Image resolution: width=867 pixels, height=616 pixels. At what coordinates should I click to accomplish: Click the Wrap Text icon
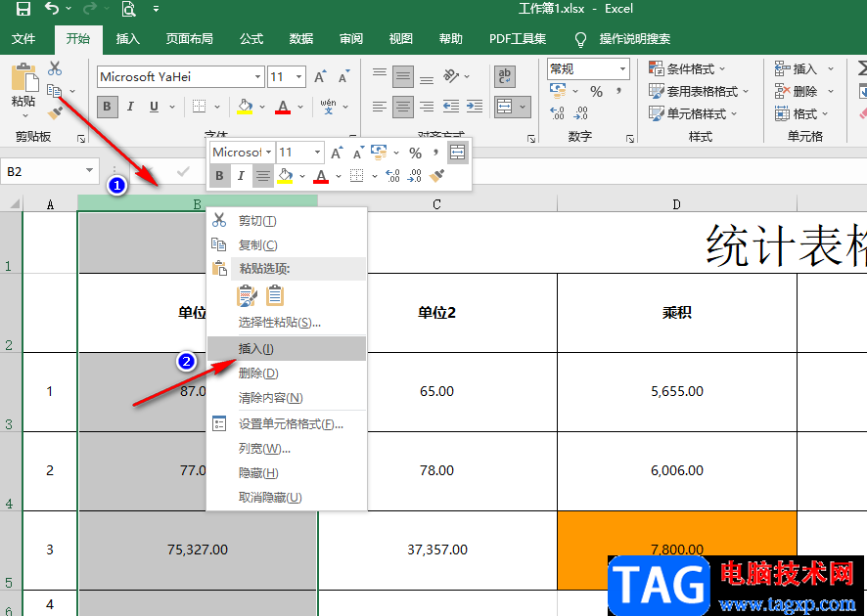pyautogui.click(x=504, y=77)
